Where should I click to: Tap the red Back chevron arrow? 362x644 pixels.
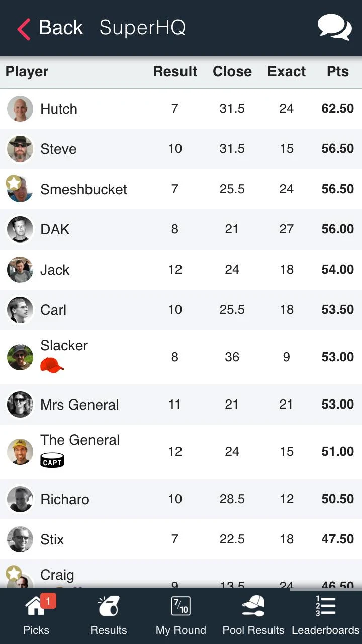(24, 29)
